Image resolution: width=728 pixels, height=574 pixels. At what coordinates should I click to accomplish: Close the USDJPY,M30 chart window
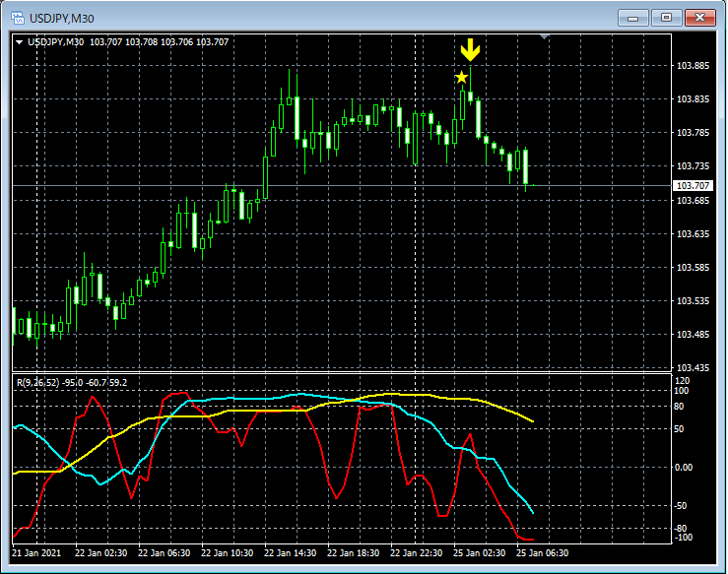click(x=699, y=18)
